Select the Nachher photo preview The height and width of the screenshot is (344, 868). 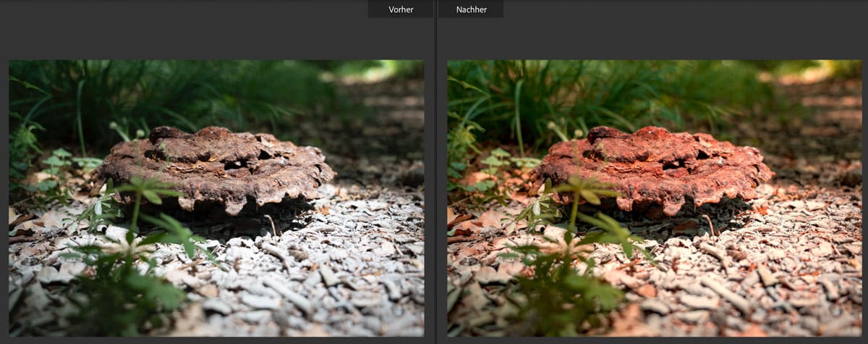pos(655,198)
